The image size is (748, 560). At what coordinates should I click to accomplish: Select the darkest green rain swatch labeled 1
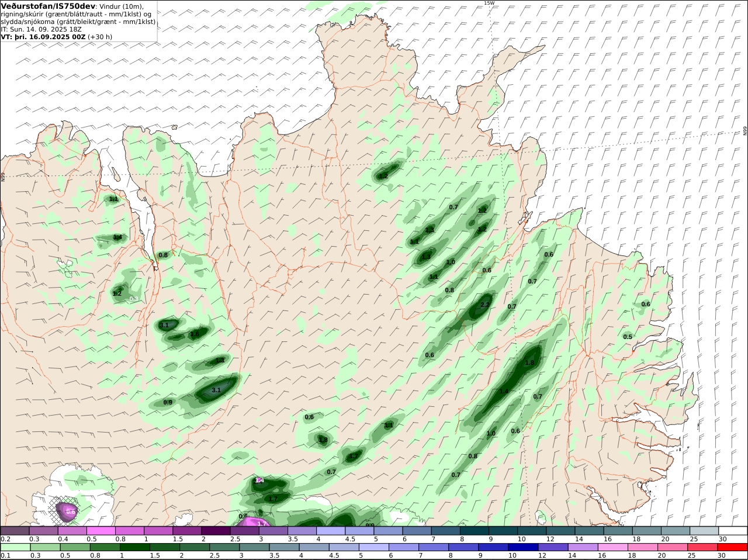134,547
